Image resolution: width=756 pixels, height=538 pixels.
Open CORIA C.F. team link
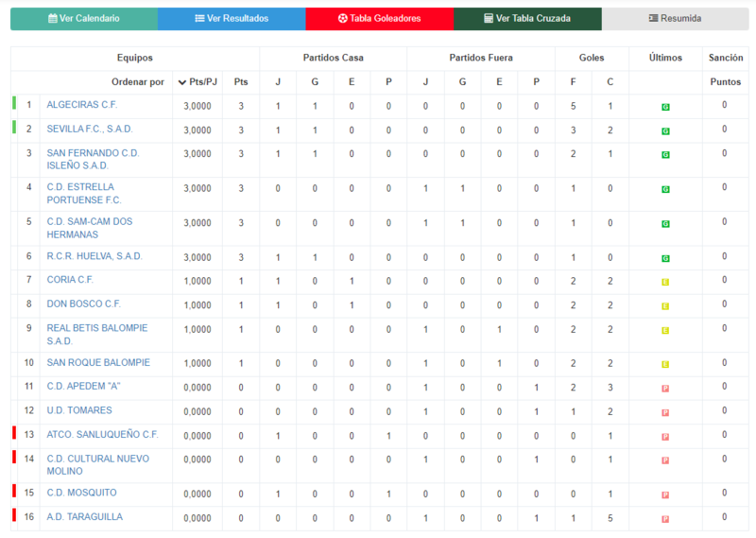click(70, 280)
